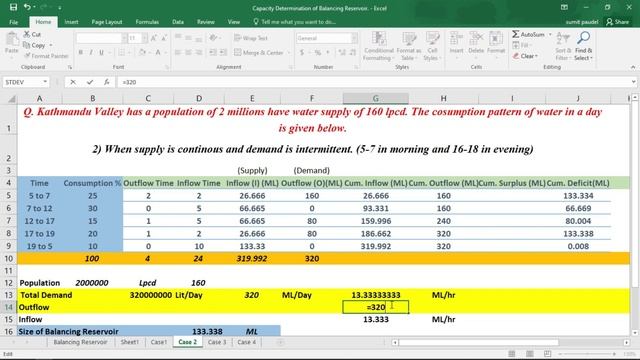Click Decrease Font Size icon
Viewport: 640px width, 360px height.
(x=164, y=38)
